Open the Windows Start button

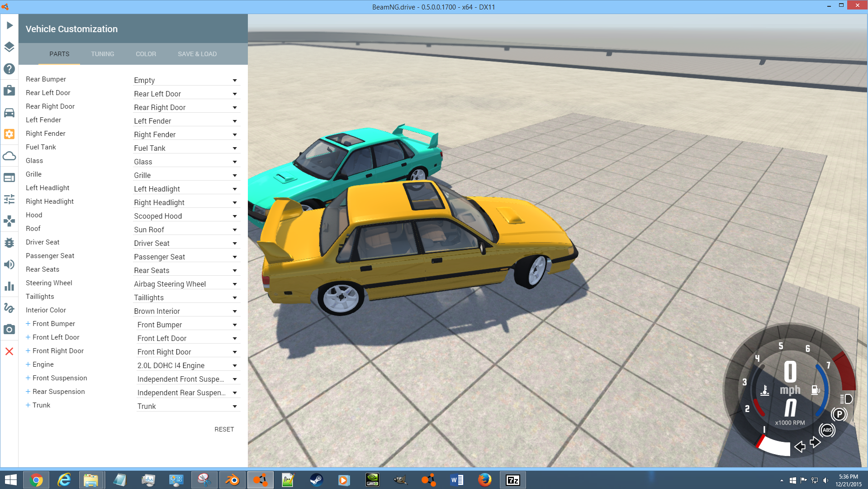(x=10, y=480)
